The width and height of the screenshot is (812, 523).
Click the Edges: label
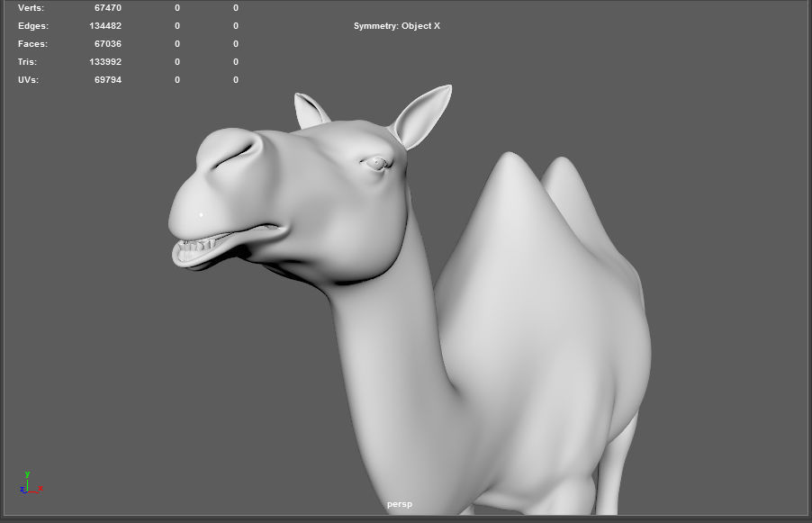click(x=33, y=26)
